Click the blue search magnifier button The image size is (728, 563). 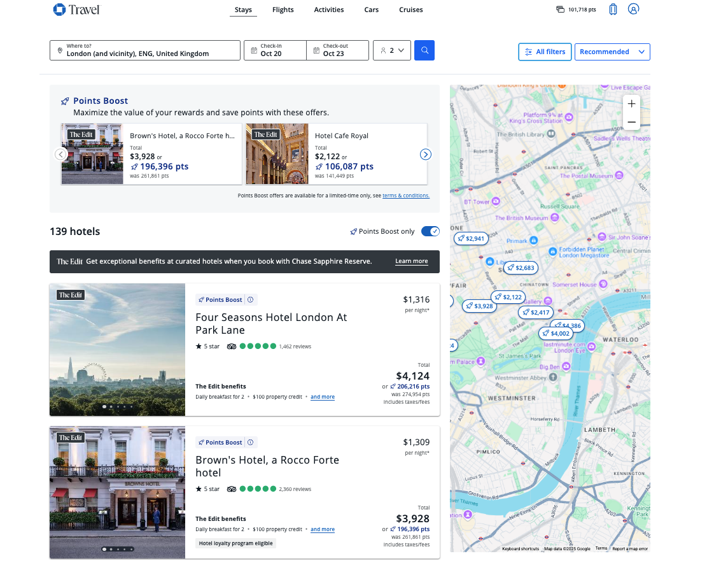(x=424, y=50)
